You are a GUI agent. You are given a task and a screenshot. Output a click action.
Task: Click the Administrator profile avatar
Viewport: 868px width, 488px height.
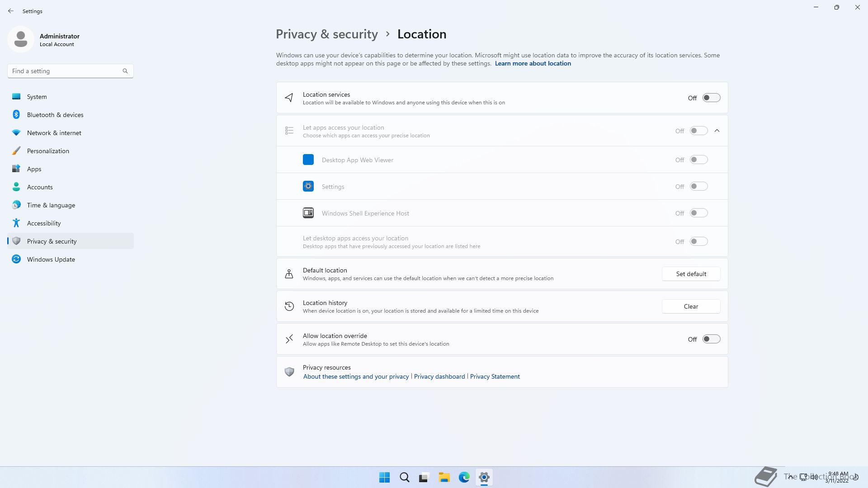point(21,39)
